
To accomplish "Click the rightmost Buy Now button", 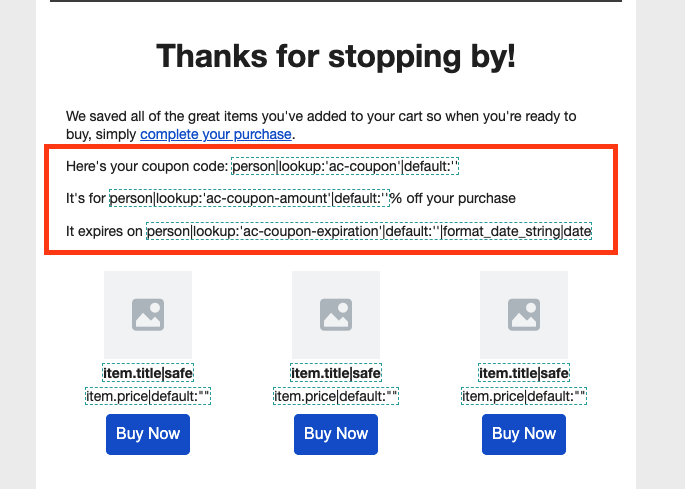I will coord(524,434).
